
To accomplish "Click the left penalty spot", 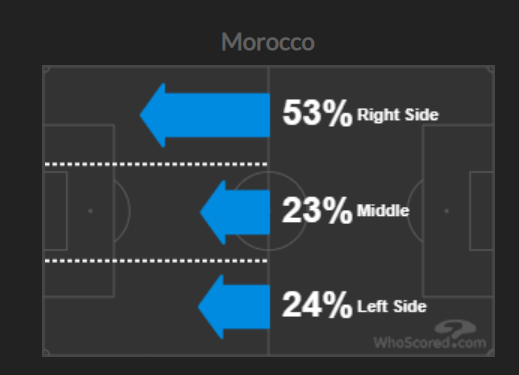I will 90,211.
